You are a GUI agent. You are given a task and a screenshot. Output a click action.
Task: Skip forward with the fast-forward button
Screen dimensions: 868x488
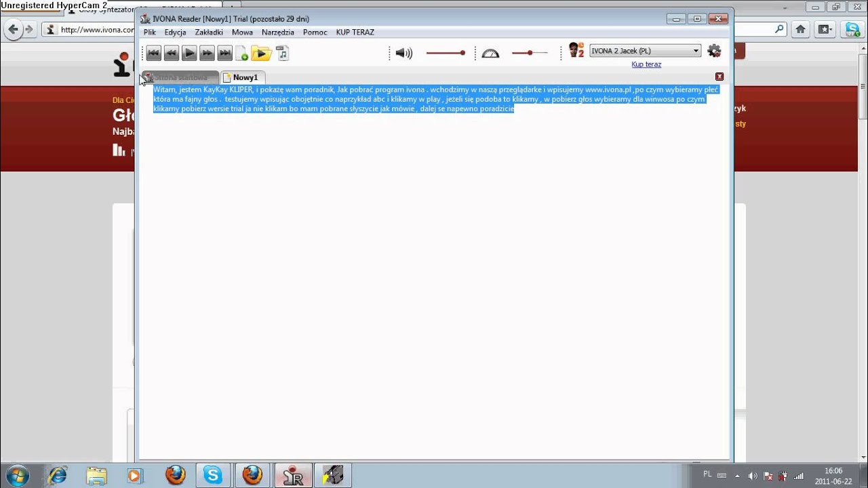coord(207,53)
